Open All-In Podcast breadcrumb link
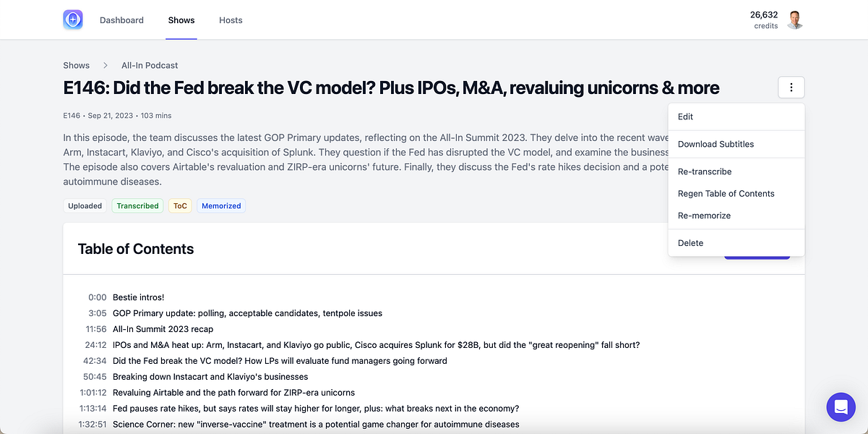Screen dimensions: 868x434 click(150, 65)
